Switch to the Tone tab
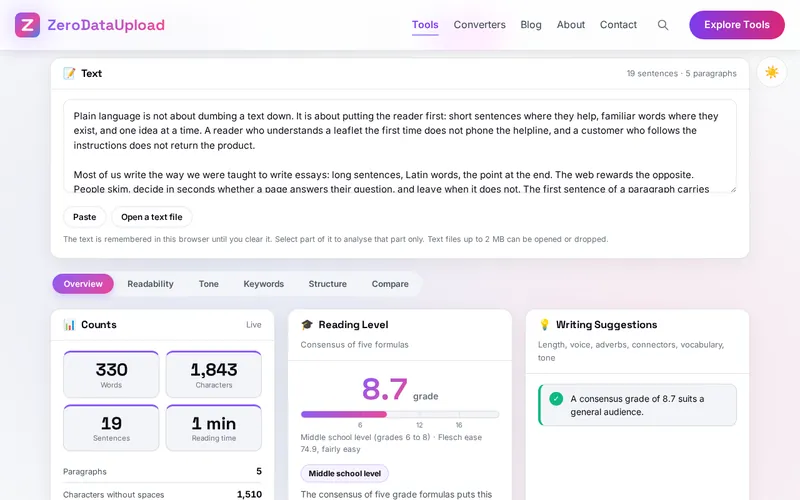 coord(209,284)
